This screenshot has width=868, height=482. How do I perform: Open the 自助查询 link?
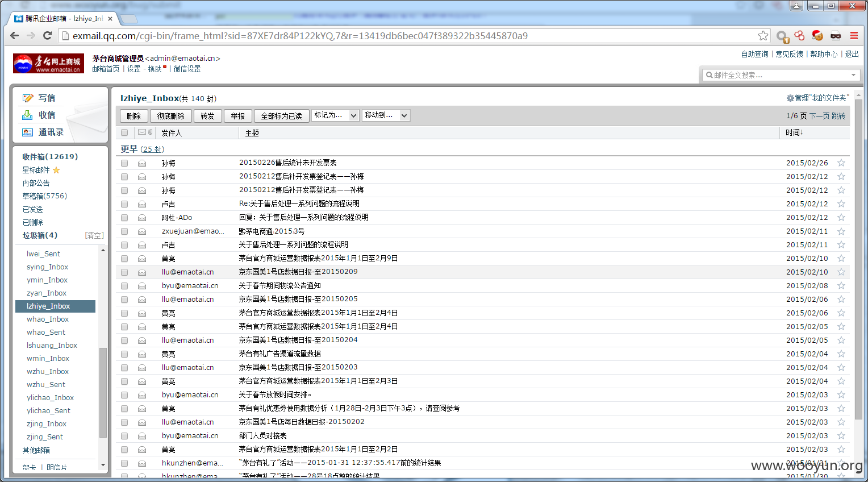(754, 54)
